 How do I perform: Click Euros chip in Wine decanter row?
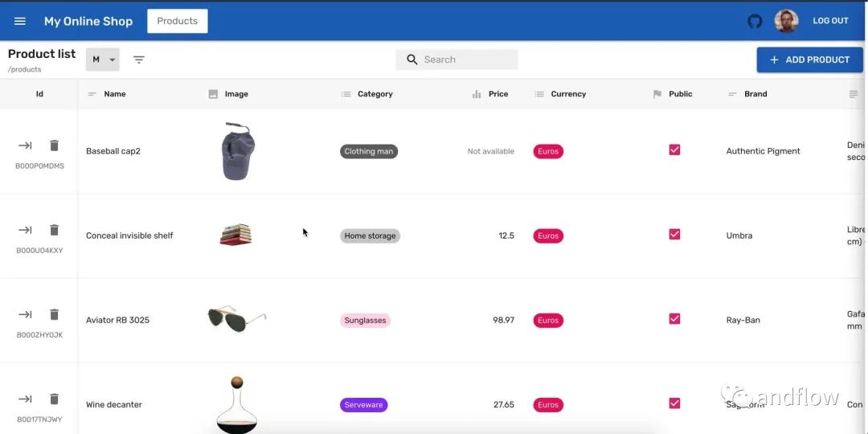click(548, 404)
